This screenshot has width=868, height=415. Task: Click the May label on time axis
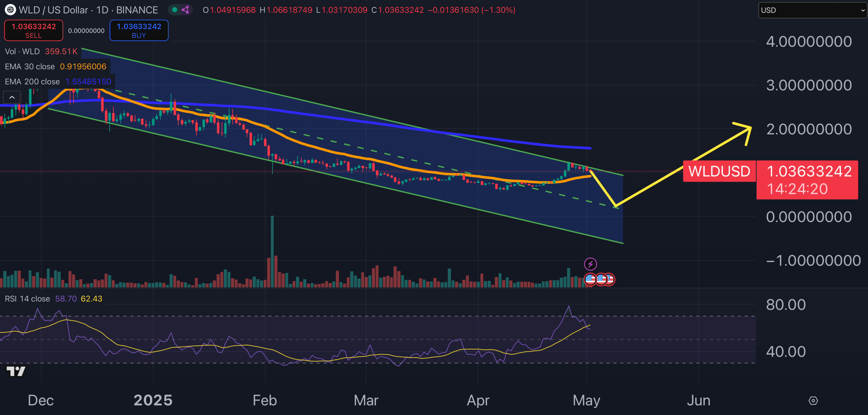[586, 401]
